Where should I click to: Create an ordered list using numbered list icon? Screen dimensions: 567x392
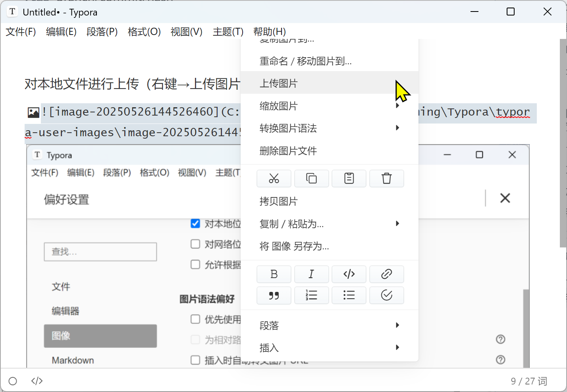pyautogui.click(x=311, y=295)
